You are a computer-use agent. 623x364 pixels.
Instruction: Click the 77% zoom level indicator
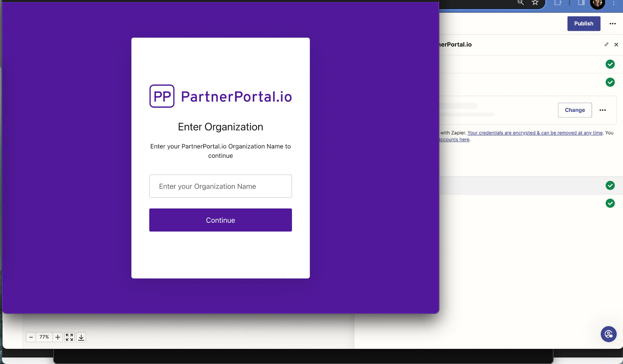pos(44,337)
